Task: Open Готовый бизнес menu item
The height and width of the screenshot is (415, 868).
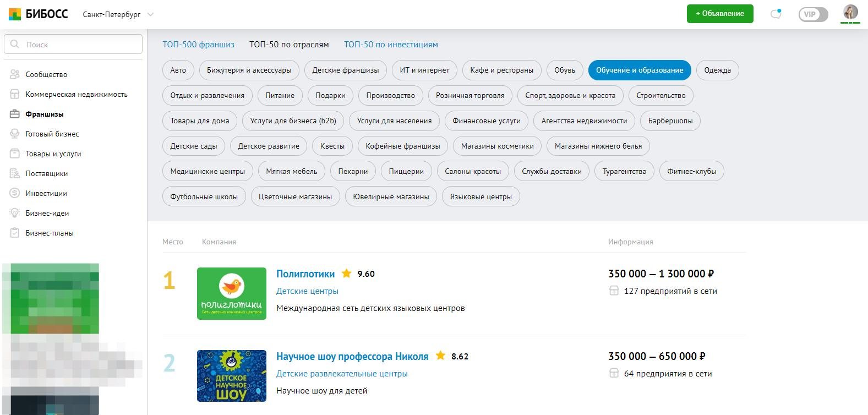Action: [x=52, y=134]
